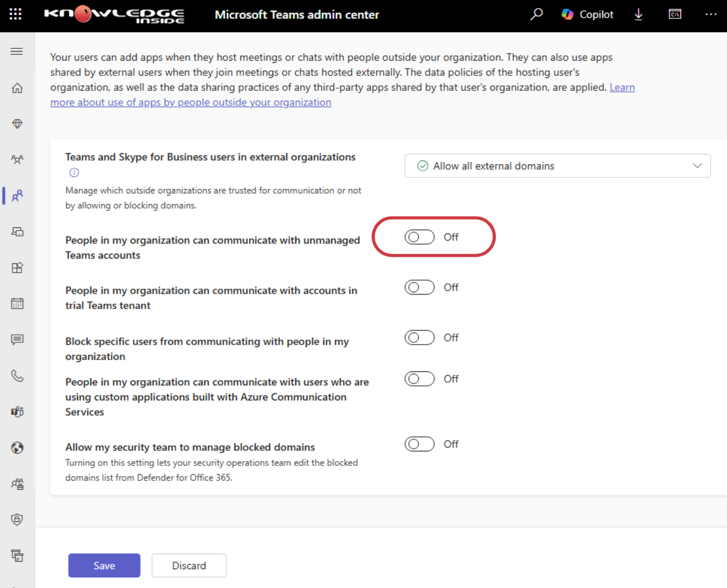Viewport: 727px width, 588px height.
Task: Expand the Allow all external domains dropdown
Action: [x=557, y=166]
